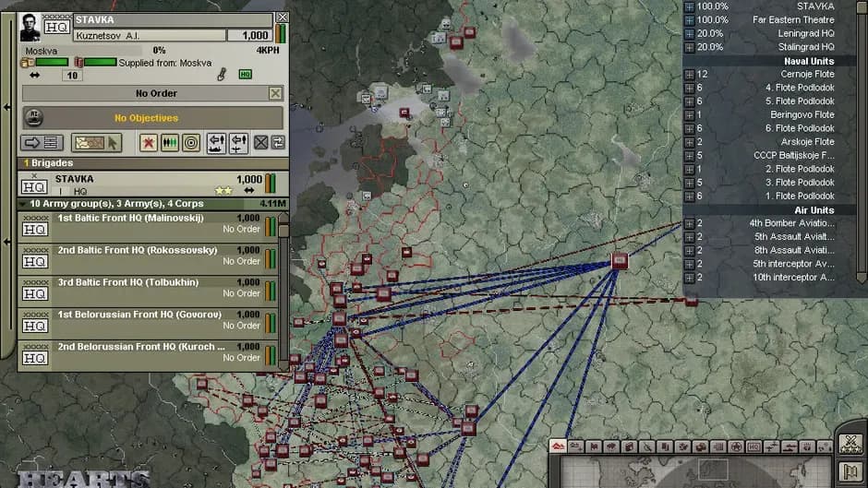Click the supply level green bar
868x488 pixels.
(52, 62)
